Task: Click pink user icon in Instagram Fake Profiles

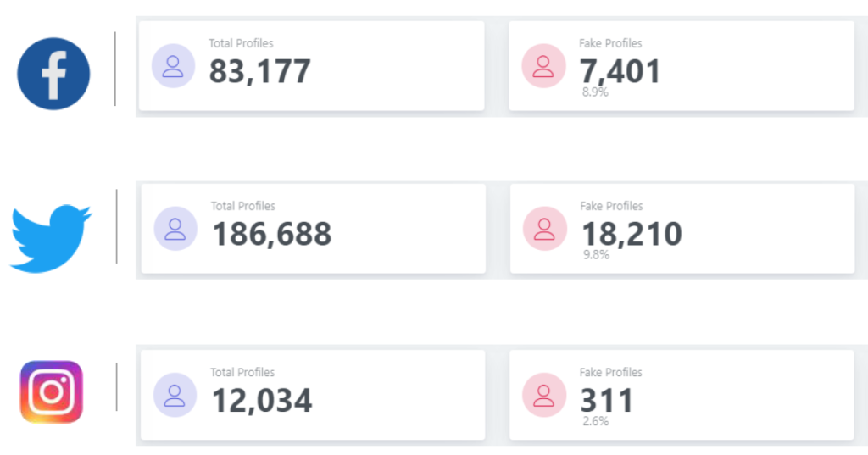Action: (x=544, y=395)
